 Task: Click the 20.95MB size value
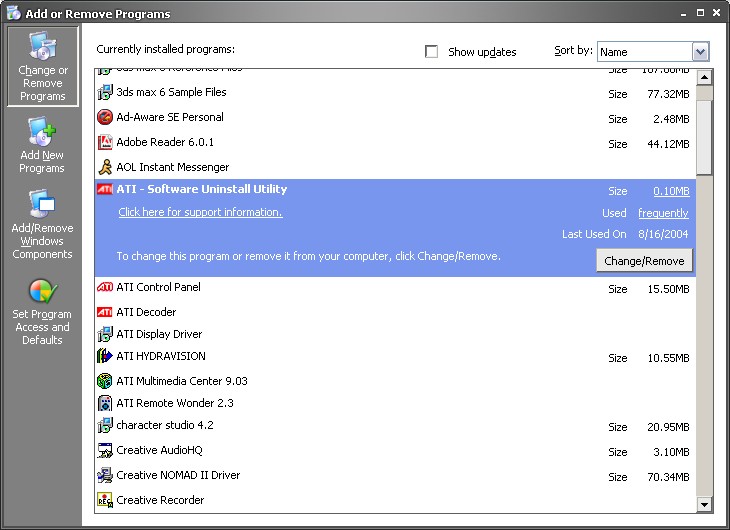[x=668, y=427]
